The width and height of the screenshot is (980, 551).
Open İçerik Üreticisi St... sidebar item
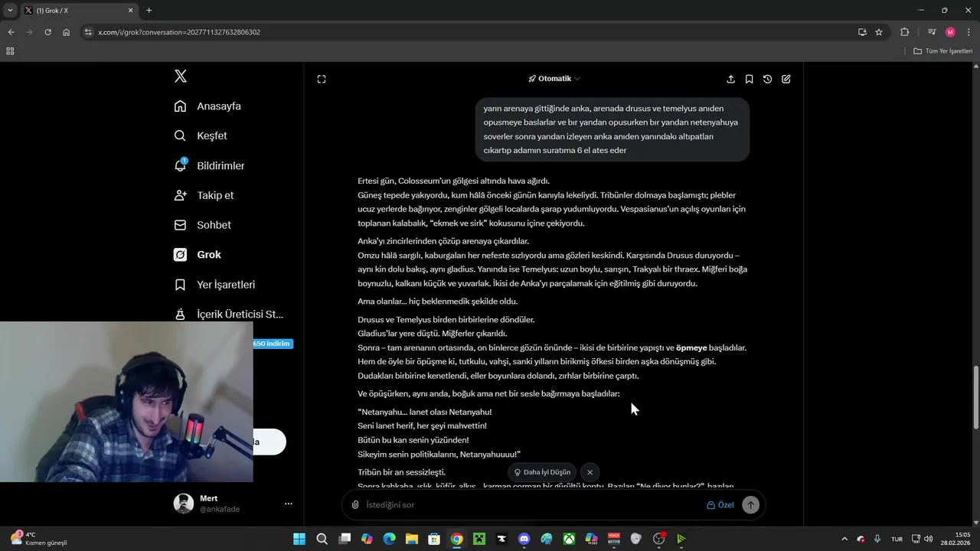pos(228,314)
